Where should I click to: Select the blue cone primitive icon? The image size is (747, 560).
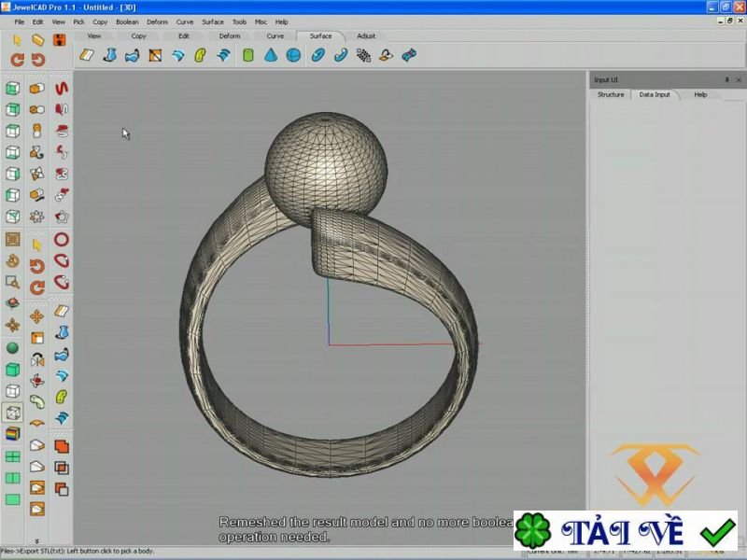point(271,56)
